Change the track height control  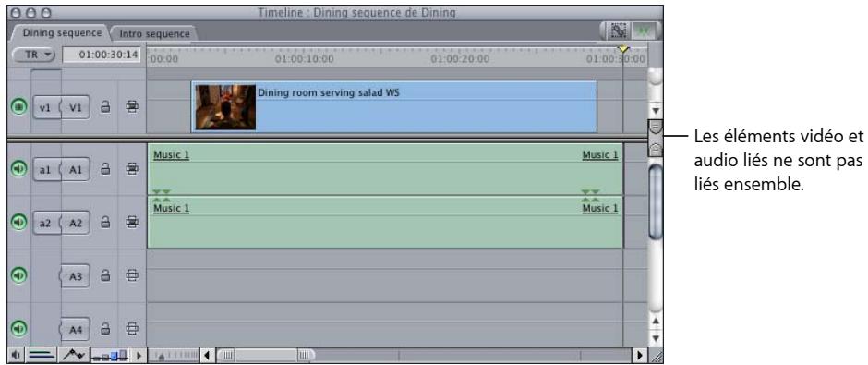click(110, 355)
